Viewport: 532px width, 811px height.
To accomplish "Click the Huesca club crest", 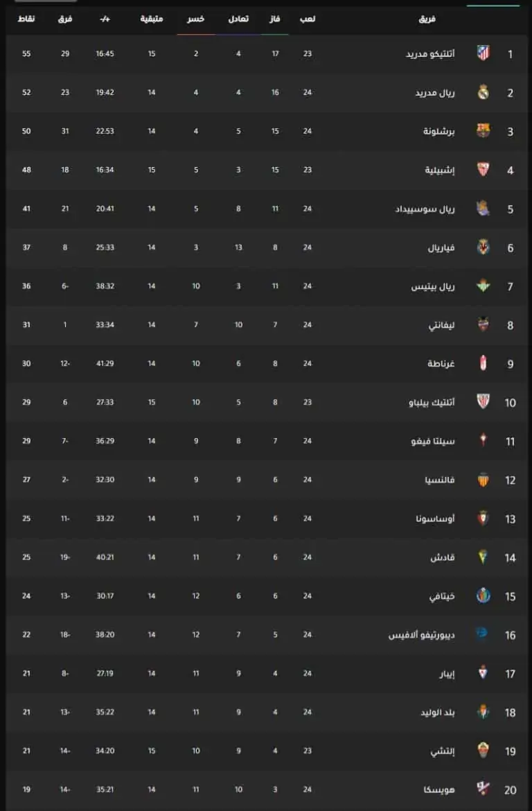I will pos(483,789).
